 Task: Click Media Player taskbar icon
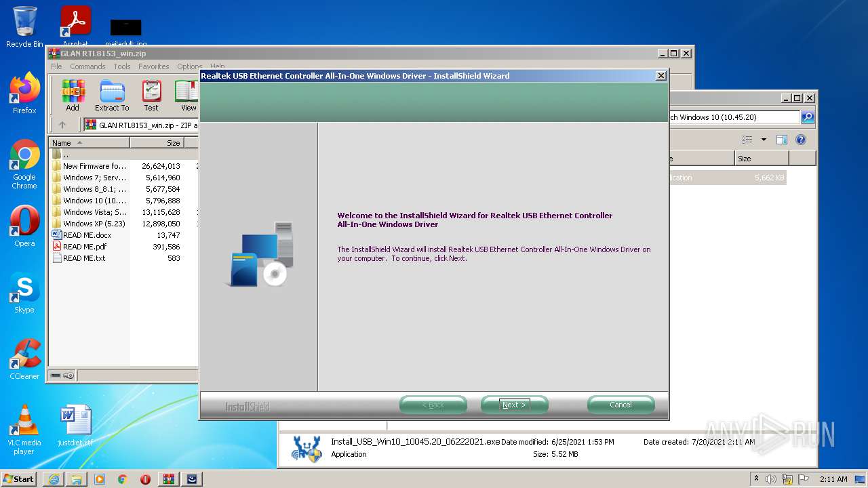pyautogui.click(x=100, y=479)
